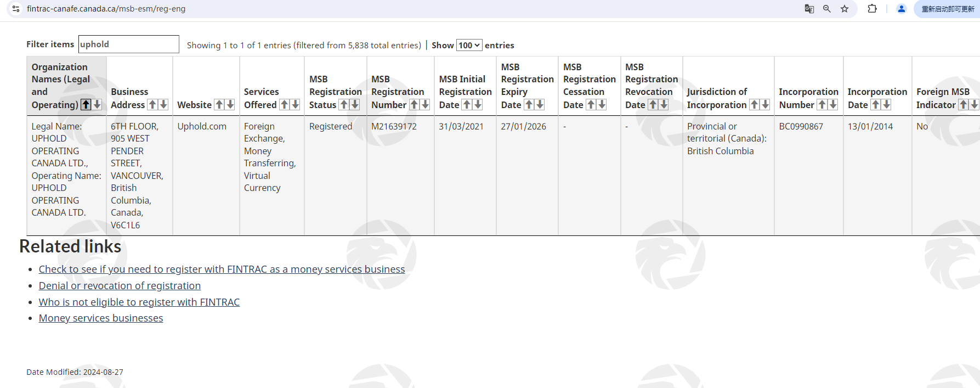
Task: Select incorporation date 13/01/2014
Action: pos(870,126)
